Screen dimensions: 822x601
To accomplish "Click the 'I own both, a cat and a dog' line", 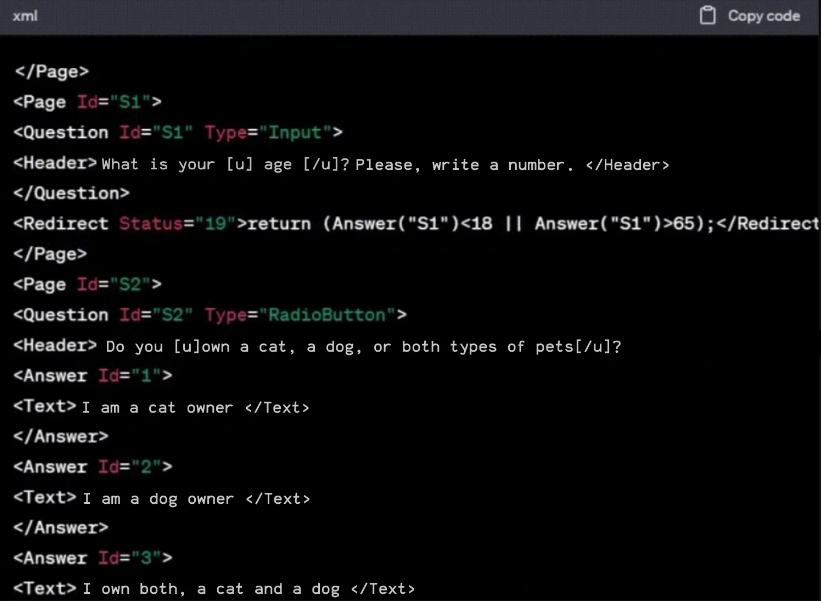I will [x=214, y=588].
